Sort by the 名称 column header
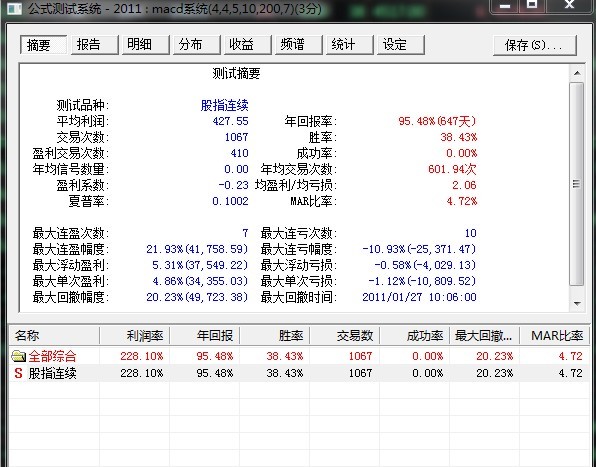The width and height of the screenshot is (596, 467). pyautogui.click(x=54, y=336)
